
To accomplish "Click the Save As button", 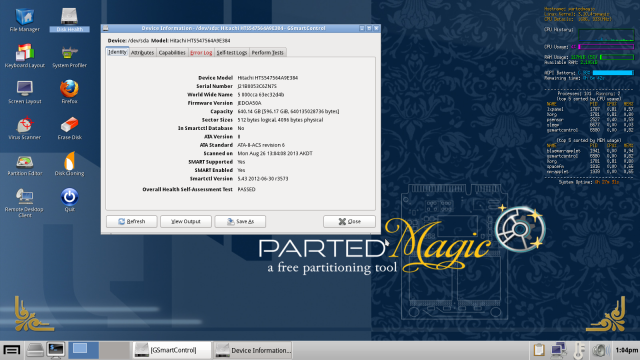I will pyautogui.click(x=240, y=221).
